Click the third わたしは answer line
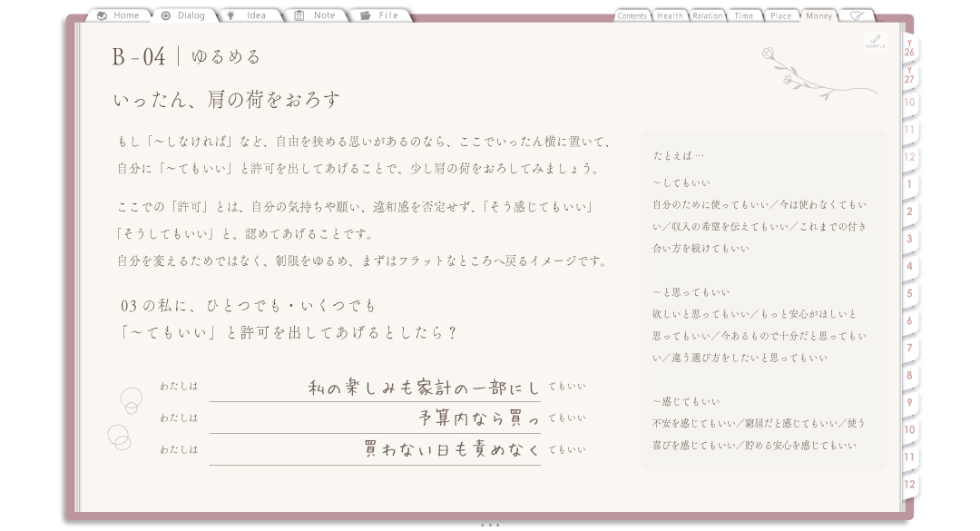This screenshot has width=980, height=531. pos(375,449)
